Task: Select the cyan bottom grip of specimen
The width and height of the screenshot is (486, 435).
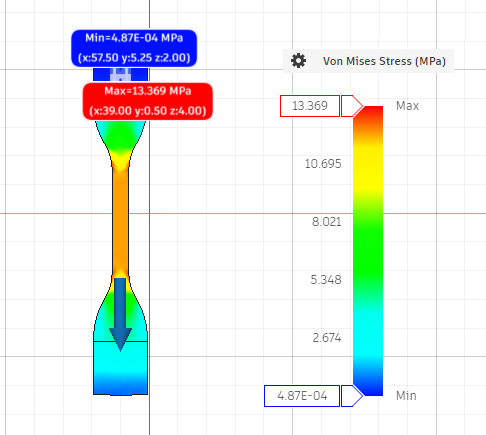Action: coord(120,368)
